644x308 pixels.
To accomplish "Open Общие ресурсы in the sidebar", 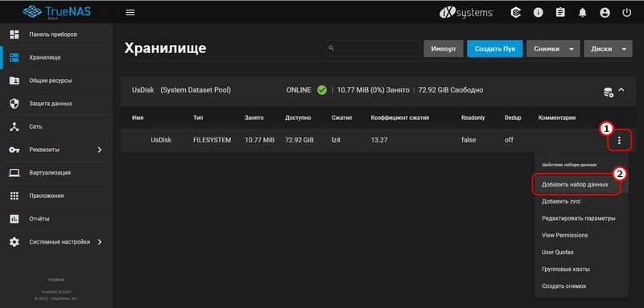I will click(51, 80).
